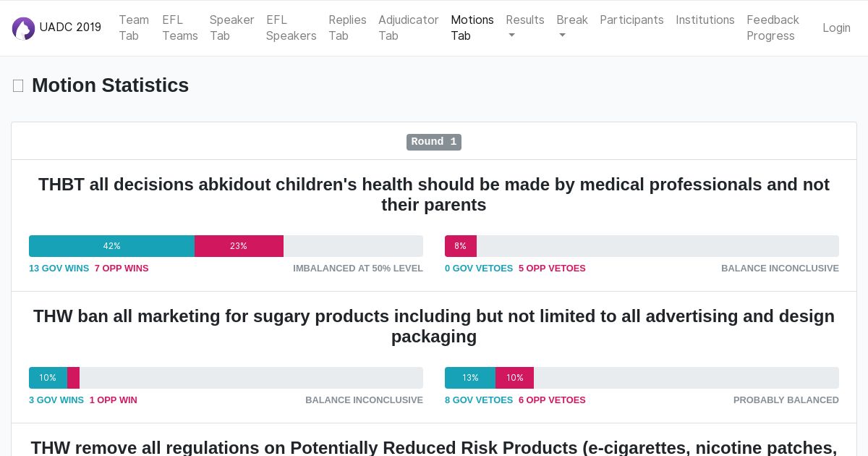This screenshot has width=868, height=456.
Task: Open the EFL Speakers tab
Action: point(291,28)
